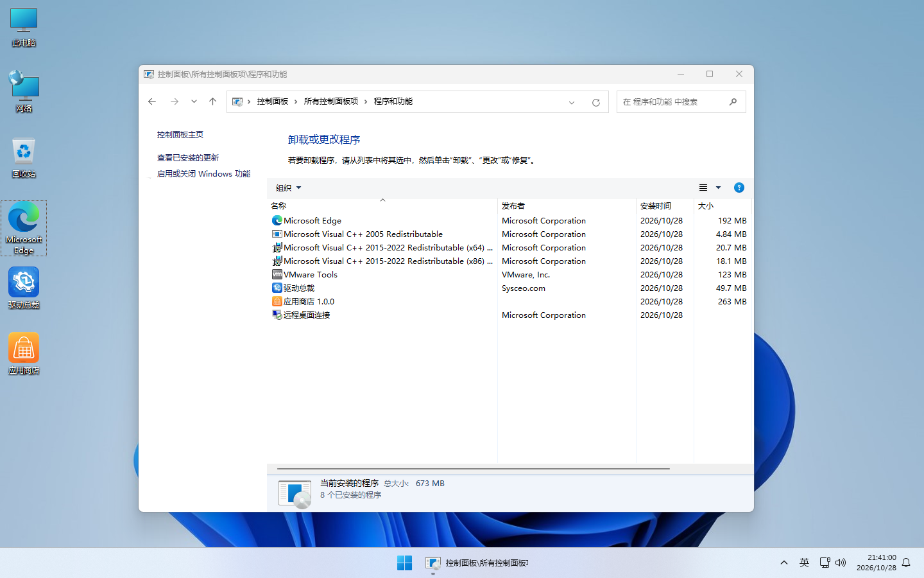Expand chevron after 控制面板 breadcrumb
924x578 pixels.
point(296,101)
